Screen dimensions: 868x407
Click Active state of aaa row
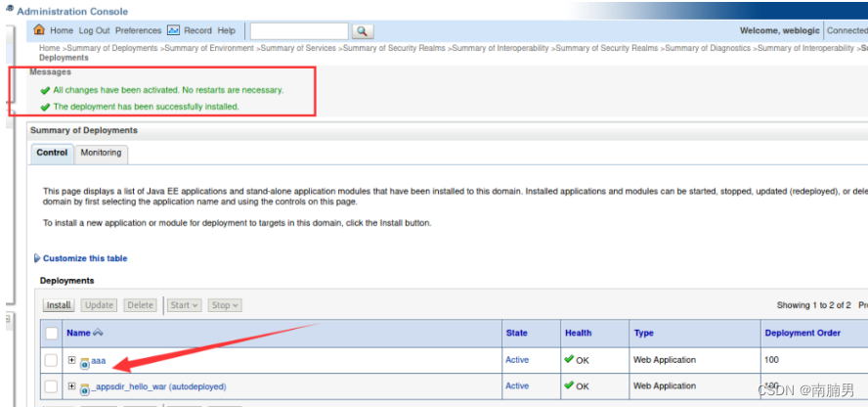pyautogui.click(x=517, y=360)
